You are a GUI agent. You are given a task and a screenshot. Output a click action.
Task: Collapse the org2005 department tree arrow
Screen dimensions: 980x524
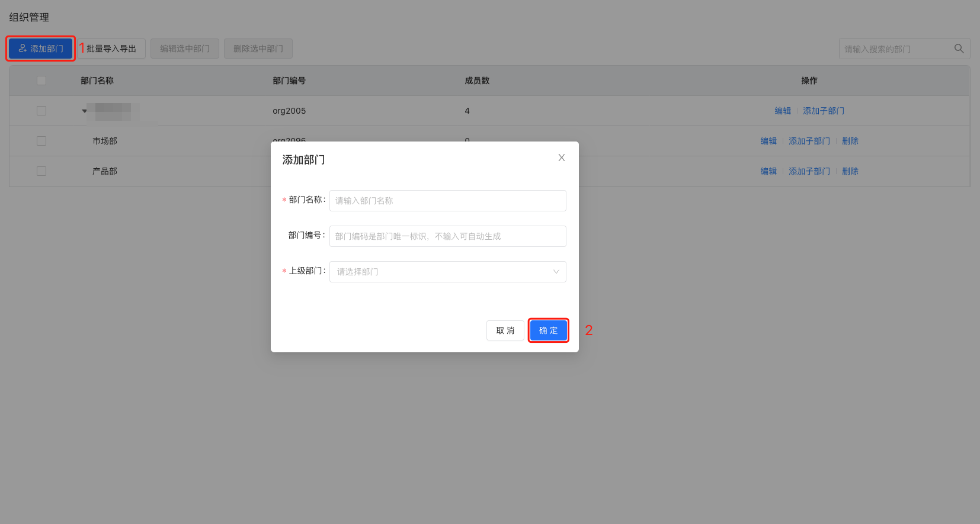(84, 111)
